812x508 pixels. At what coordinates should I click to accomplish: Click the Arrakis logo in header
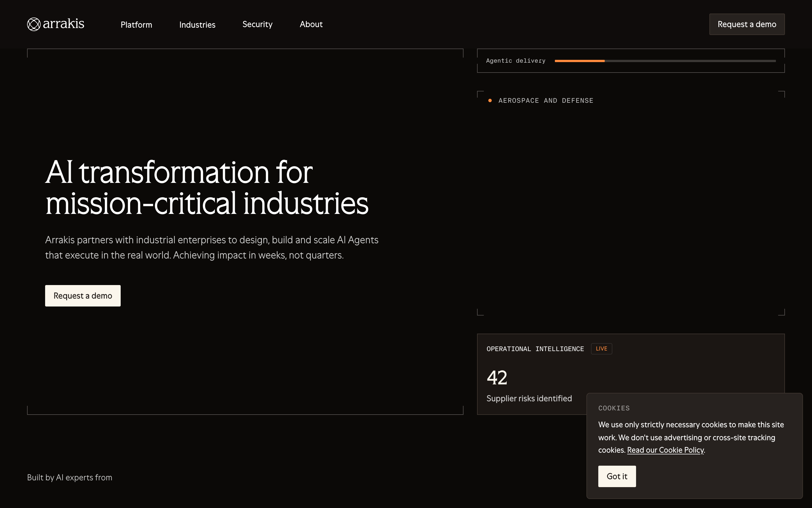point(56,24)
